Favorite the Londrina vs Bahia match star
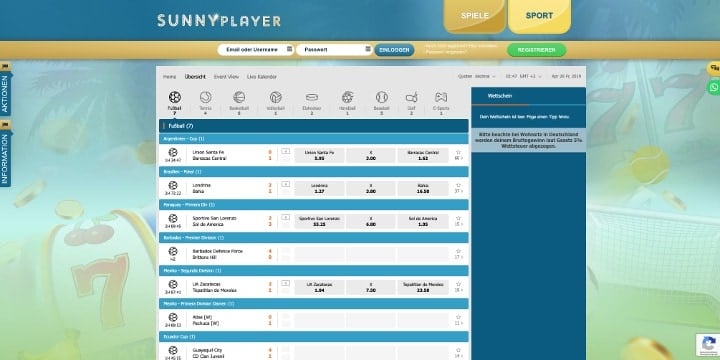This screenshot has height=360, width=720. tap(458, 185)
